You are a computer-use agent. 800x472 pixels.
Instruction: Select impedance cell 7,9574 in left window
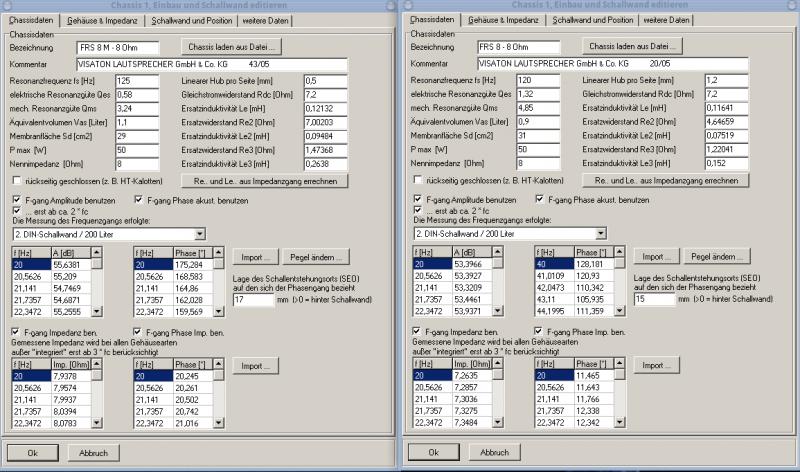(x=71, y=388)
